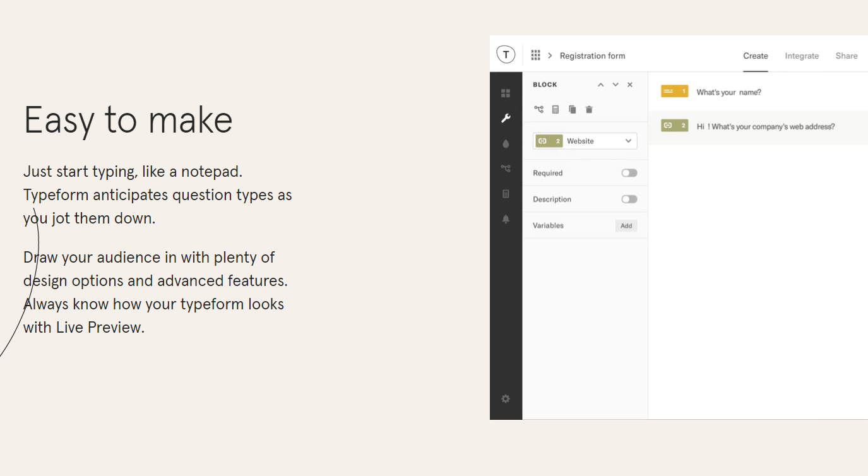Click the Add button next to Variables
The image size is (868, 476).
tap(626, 225)
